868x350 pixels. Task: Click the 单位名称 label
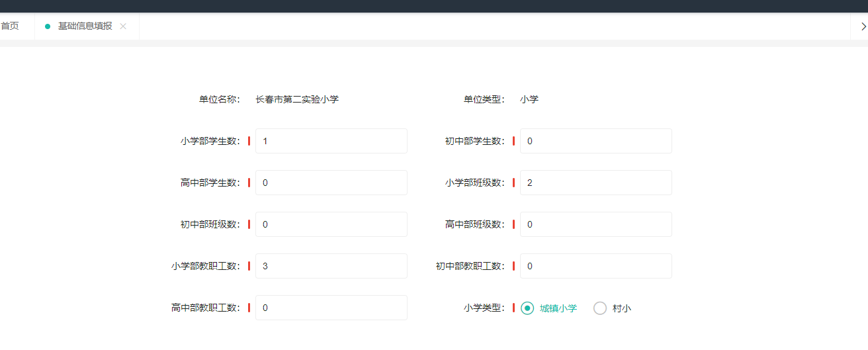click(x=220, y=99)
